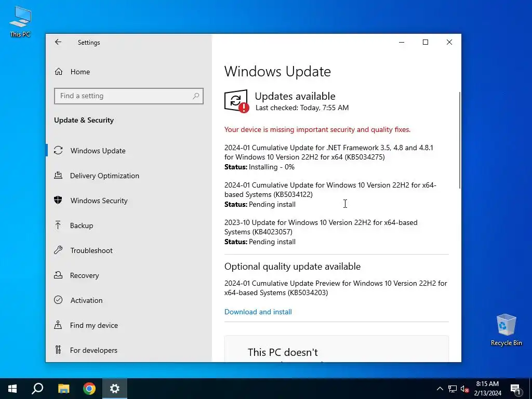Click Download and install link
This screenshot has width=532, height=399.
click(x=258, y=312)
